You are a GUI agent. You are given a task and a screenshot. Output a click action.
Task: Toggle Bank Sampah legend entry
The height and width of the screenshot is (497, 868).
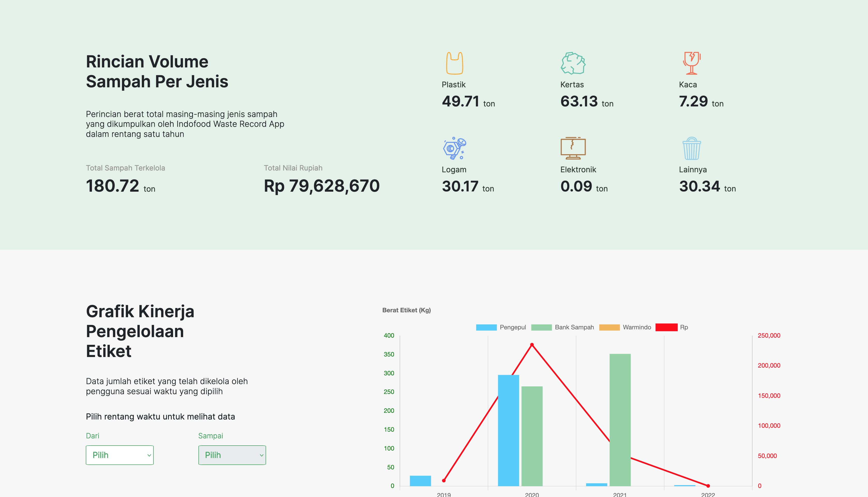pyautogui.click(x=562, y=327)
